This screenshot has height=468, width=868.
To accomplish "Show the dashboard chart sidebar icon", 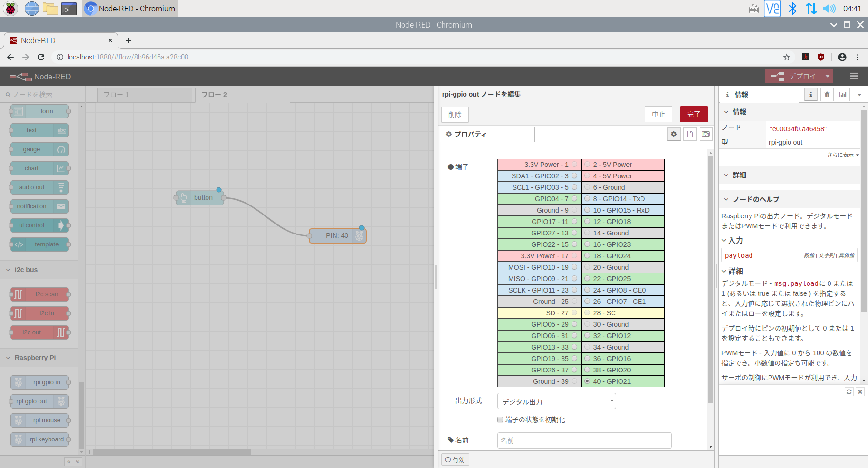I will tap(843, 95).
